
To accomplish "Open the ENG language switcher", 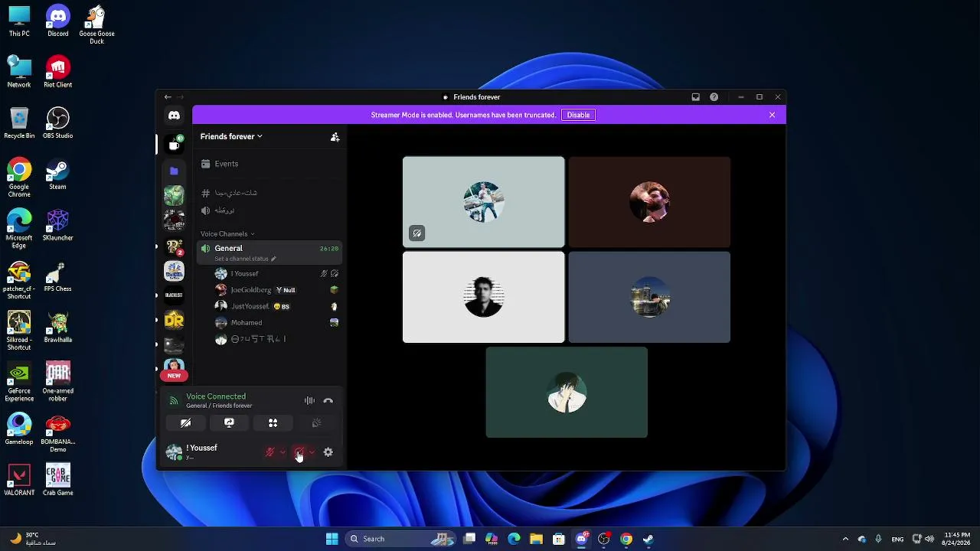I will click(897, 539).
